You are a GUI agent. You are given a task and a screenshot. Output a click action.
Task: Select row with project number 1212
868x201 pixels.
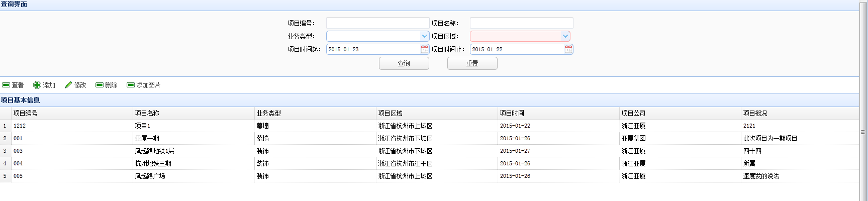click(429, 126)
